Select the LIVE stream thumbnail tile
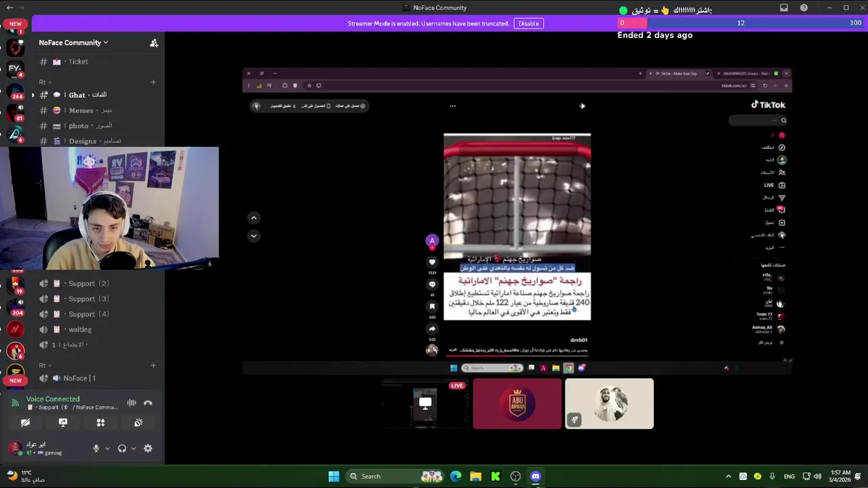Screen dimensions: 868x488 (425, 404)
